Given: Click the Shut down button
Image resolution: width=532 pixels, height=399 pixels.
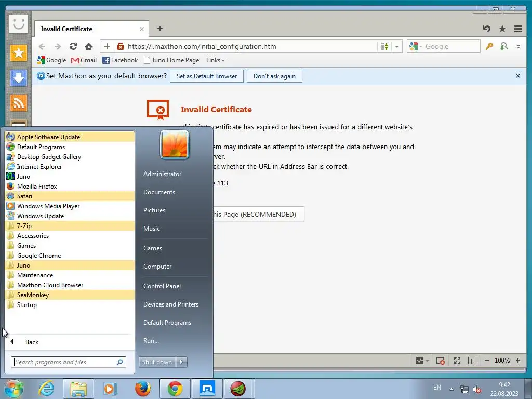Looking at the screenshot, I should pyautogui.click(x=157, y=362).
